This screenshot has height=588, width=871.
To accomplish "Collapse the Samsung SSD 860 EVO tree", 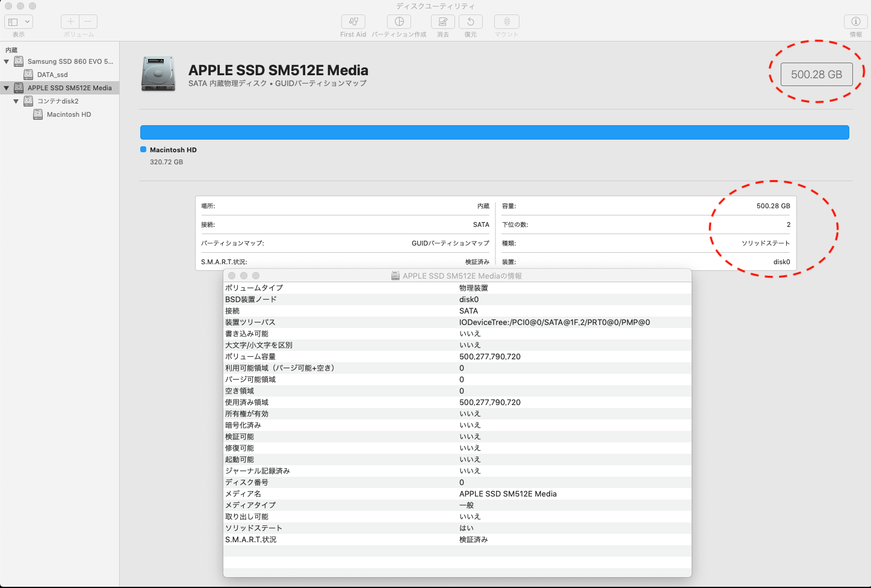I will point(7,61).
